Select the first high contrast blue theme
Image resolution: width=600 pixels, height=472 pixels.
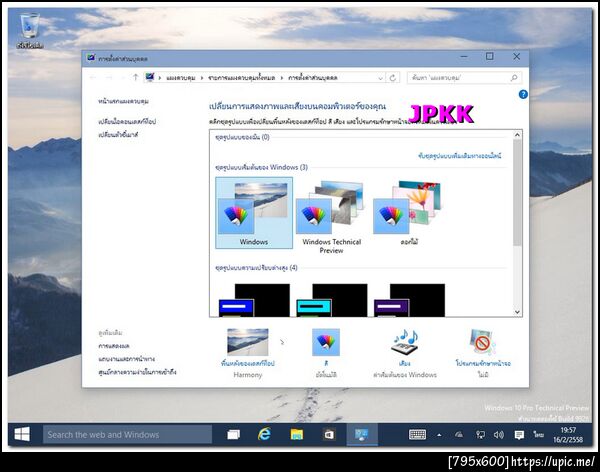click(254, 300)
